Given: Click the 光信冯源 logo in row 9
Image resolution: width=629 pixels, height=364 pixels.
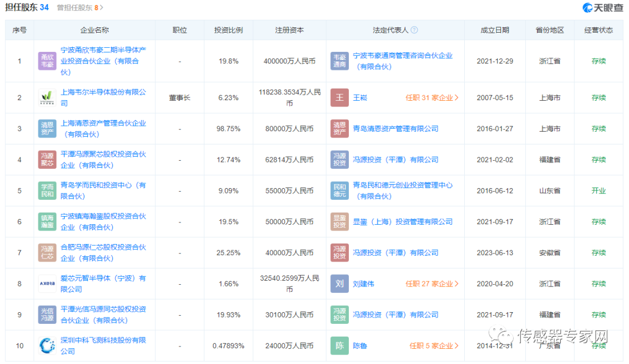Looking at the screenshot, I should (x=47, y=314).
